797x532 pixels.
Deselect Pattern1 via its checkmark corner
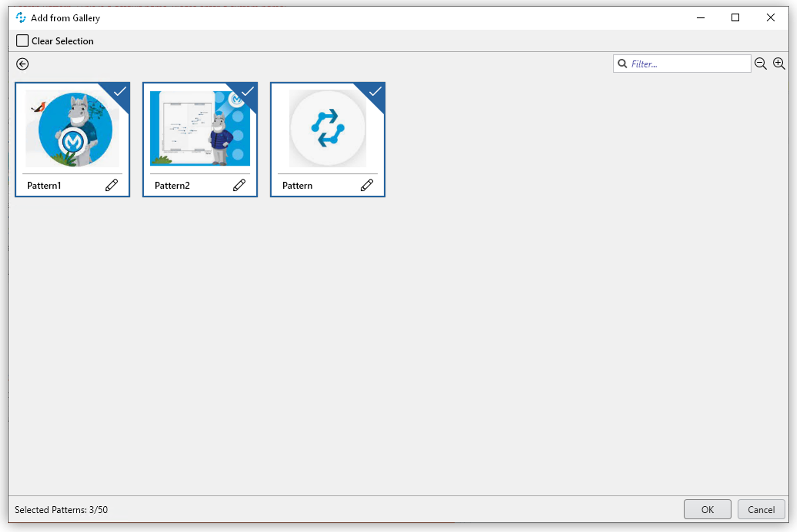pos(120,91)
